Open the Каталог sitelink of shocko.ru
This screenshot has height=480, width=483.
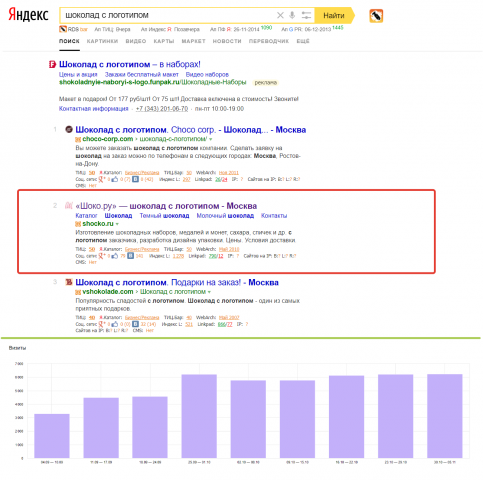click(x=86, y=216)
